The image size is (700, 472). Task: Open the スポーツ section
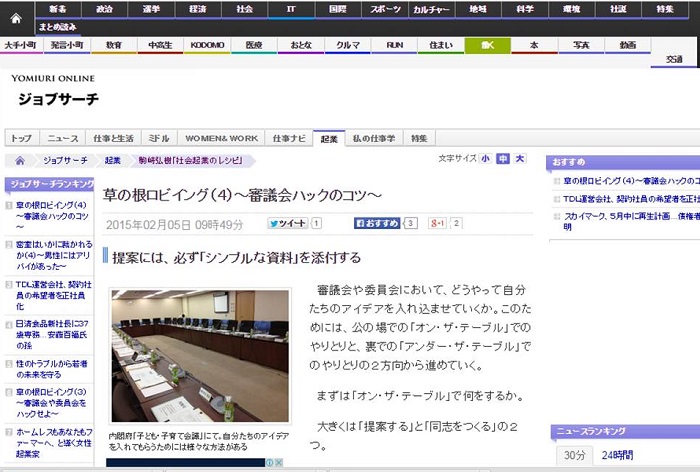(385, 9)
